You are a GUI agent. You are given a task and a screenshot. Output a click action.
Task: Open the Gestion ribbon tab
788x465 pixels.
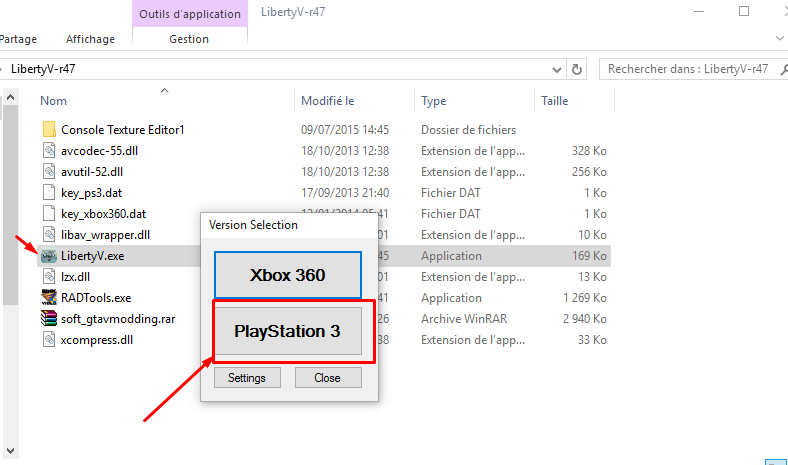pyautogui.click(x=189, y=39)
